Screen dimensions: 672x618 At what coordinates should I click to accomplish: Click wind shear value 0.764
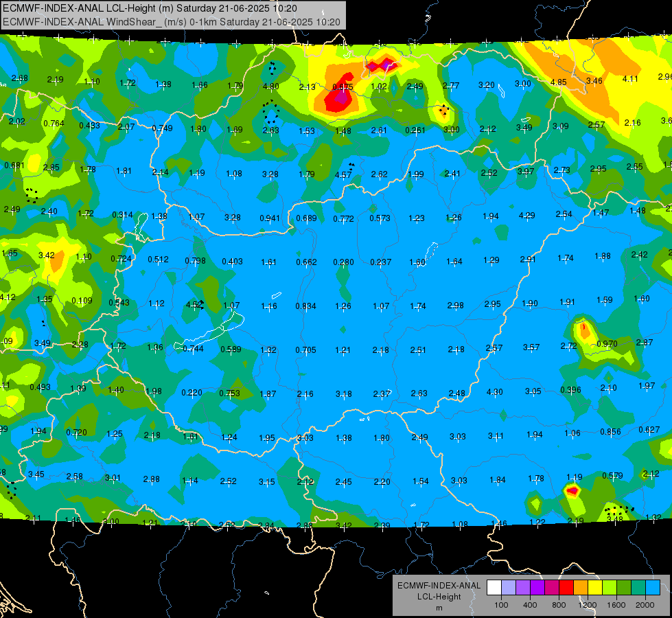point(54,124)
